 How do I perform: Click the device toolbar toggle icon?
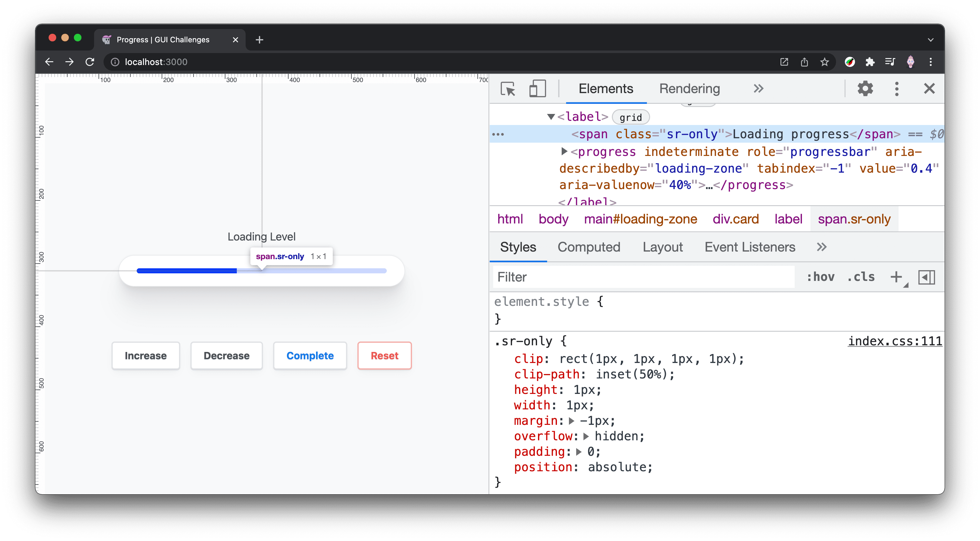tap(536, 88)
